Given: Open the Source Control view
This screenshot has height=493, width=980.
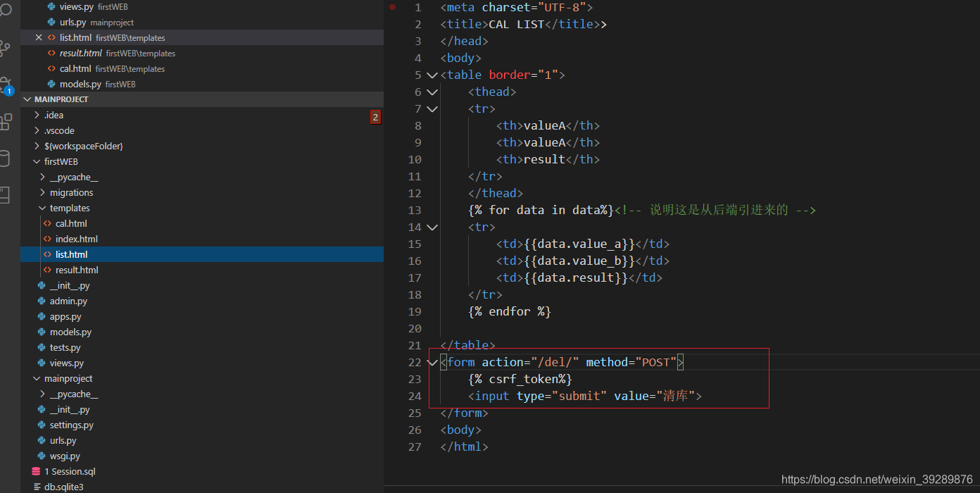Looking at the screenshot, I should [x=6, y=48].
